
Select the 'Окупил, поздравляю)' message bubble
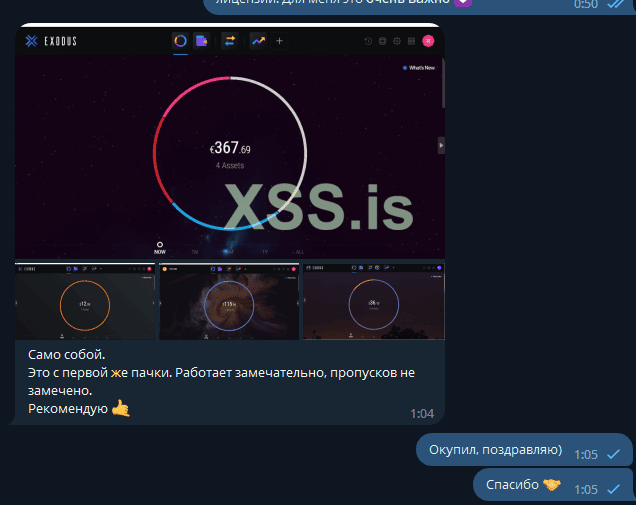tap(524, 450)
